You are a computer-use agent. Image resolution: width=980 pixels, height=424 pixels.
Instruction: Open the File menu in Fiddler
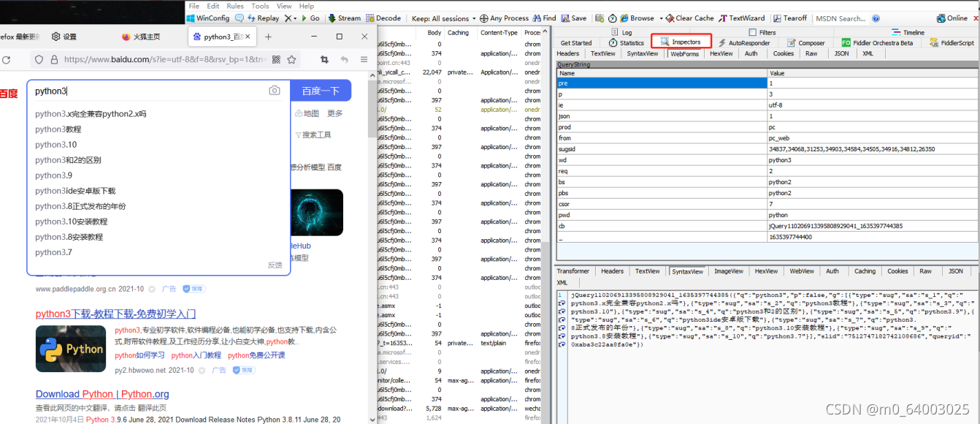[194, 6]
